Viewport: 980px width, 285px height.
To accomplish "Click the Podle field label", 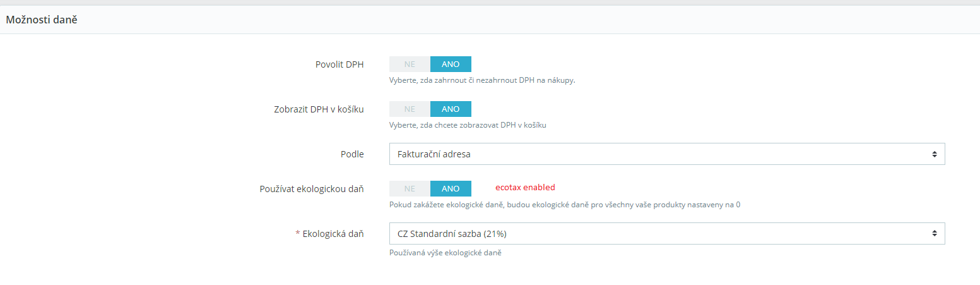I will (352, 154).
